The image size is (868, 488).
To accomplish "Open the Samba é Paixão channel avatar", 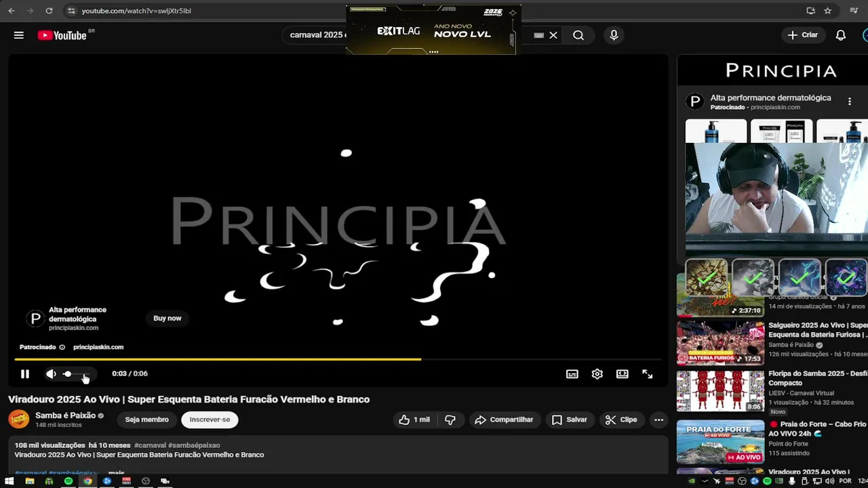I will [19, 419].
